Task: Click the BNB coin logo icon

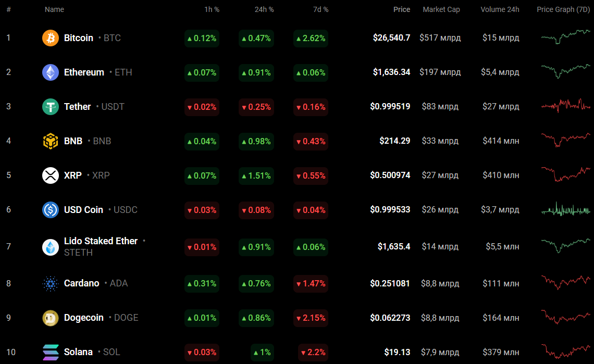Action: 51,141
